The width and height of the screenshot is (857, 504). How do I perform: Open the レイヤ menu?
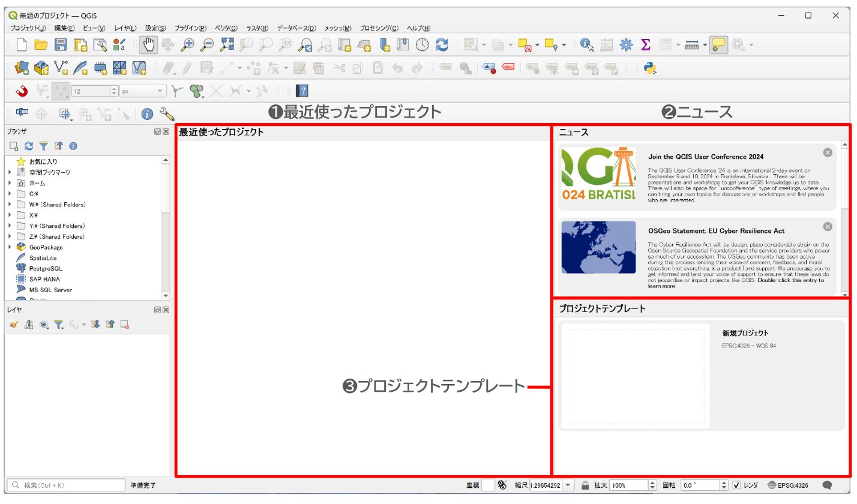125,28
